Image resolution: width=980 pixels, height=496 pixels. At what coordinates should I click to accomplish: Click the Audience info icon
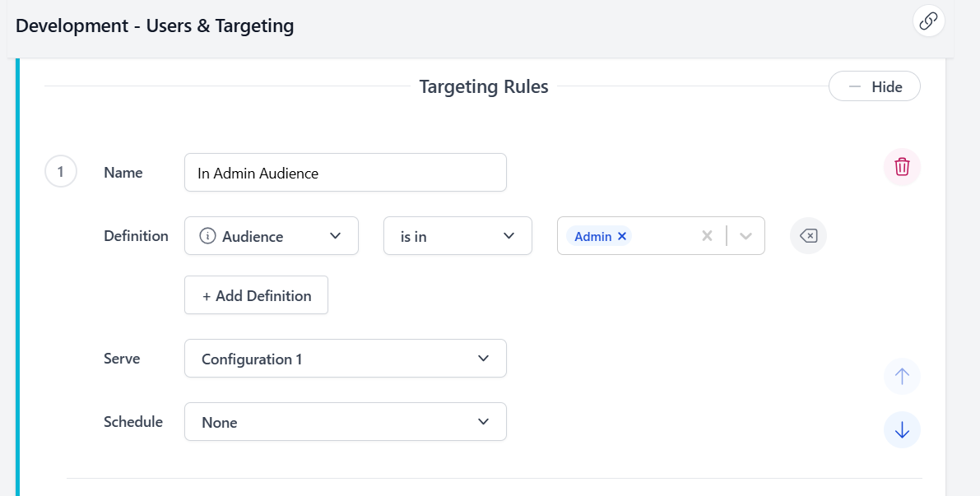coord(207,235)
